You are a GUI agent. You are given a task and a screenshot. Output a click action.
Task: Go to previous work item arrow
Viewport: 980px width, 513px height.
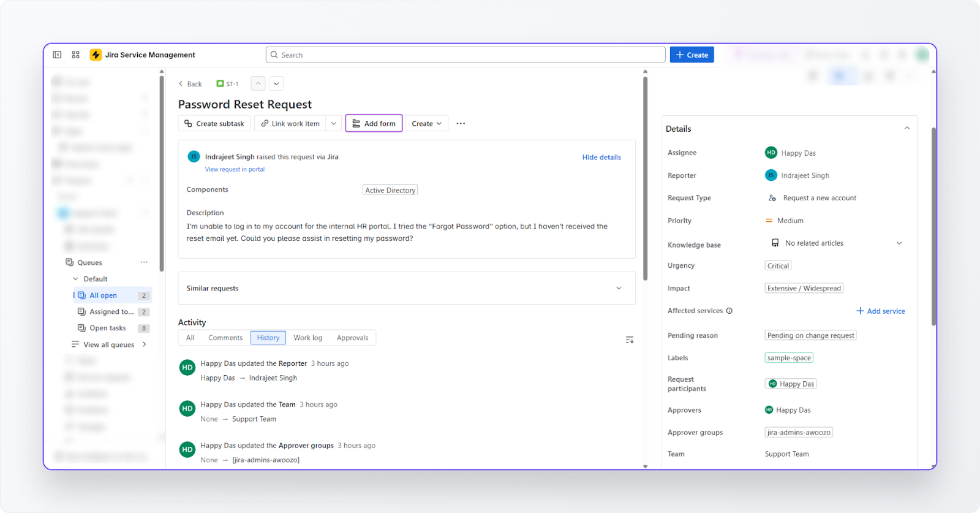click(x=258, y=83)
